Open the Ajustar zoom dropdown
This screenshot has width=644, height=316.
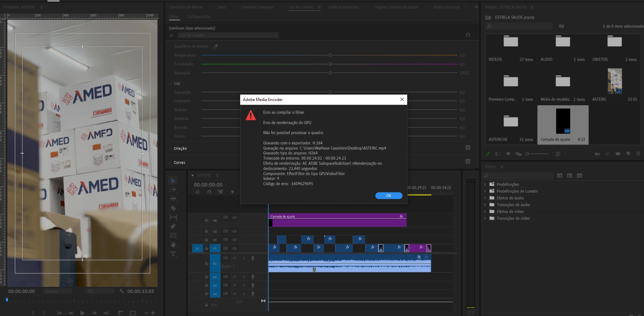58,291
